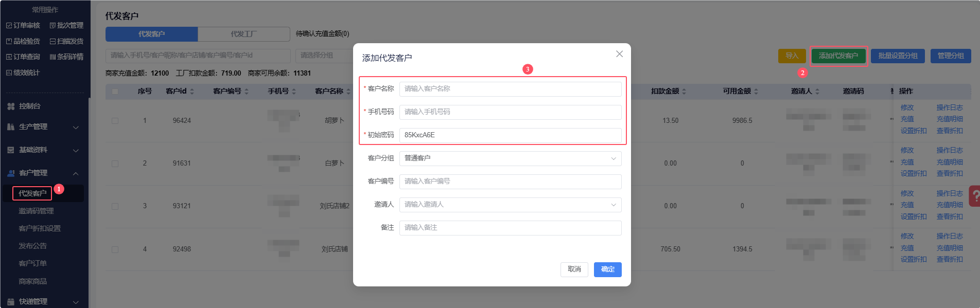
Task: Toggle the select-all header checkbox
Action: coord(115,92)
